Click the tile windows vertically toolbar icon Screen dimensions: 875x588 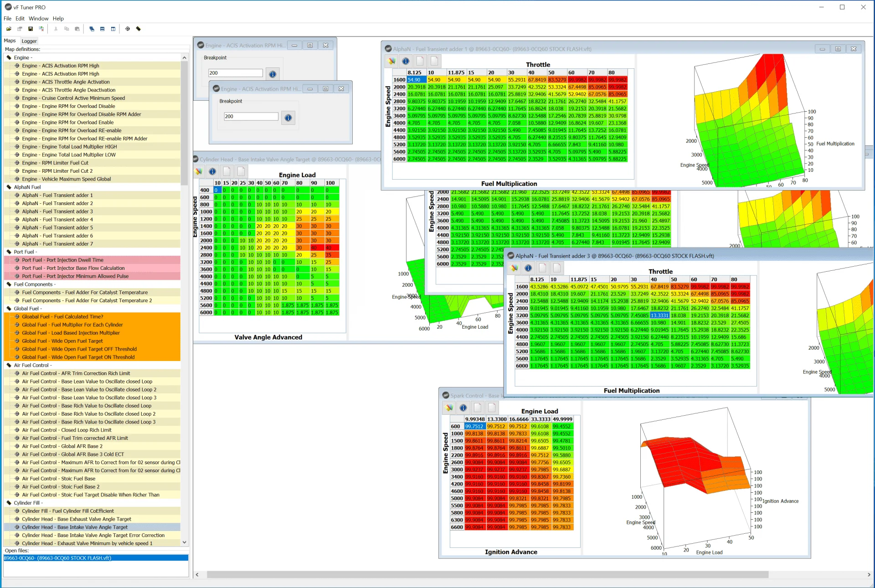coord(113,29)
